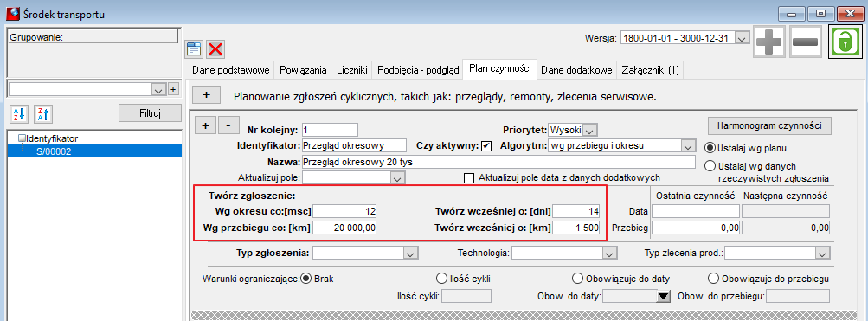Click Twórz wcześniej o [km] field

pyautogui.click(x=575, y=228)
